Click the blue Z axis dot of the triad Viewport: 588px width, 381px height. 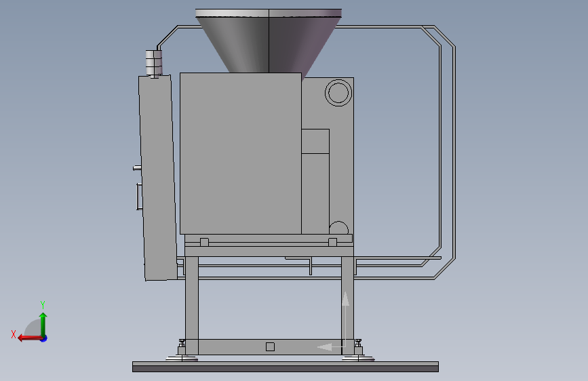44,338
